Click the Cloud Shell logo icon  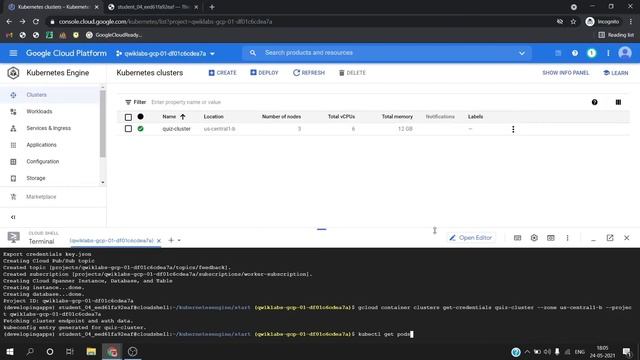point(13,237)
